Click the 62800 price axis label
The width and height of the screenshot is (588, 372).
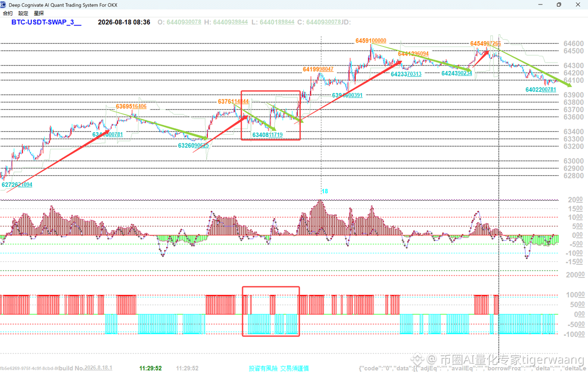click(573, 176)
